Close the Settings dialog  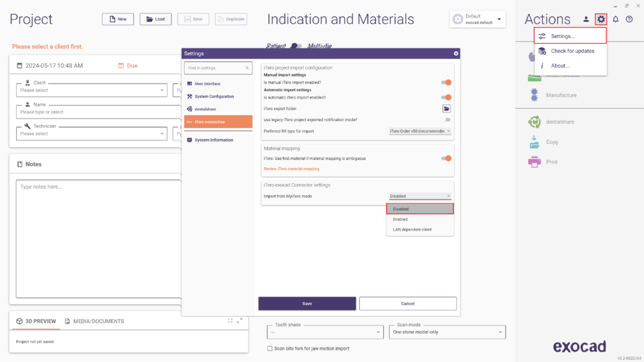(456, 53)
